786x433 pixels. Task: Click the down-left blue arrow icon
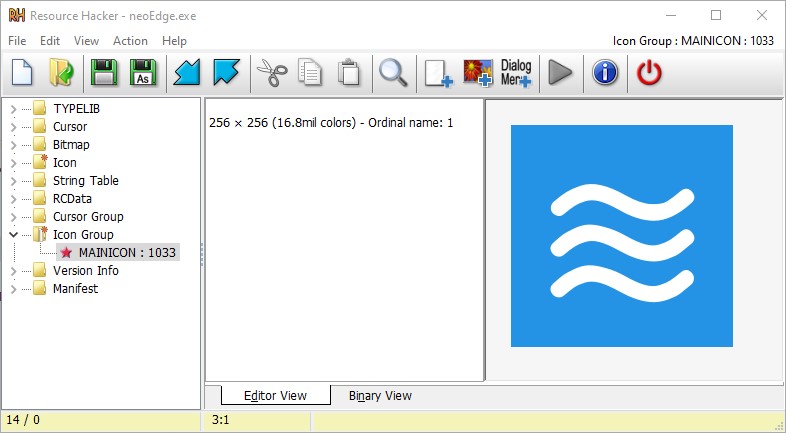point(187,72)
